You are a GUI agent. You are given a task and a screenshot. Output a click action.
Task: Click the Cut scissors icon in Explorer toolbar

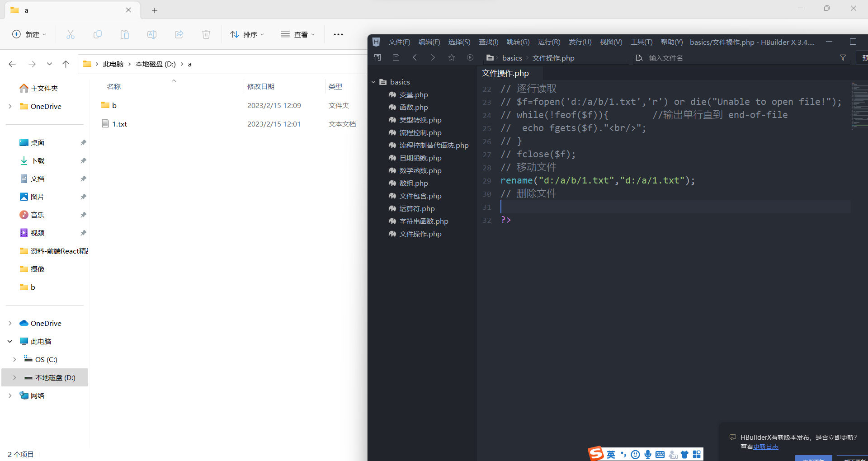[71, 34]
